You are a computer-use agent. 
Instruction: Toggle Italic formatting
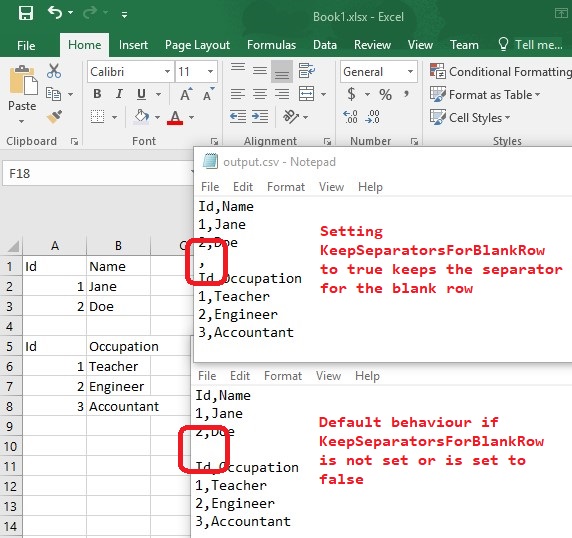tap(119, 94)
